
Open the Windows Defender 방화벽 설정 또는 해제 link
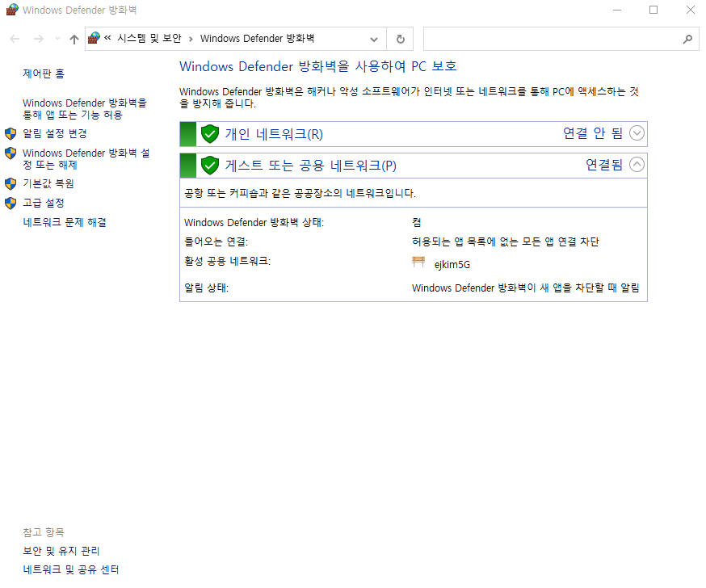[86, 159]
